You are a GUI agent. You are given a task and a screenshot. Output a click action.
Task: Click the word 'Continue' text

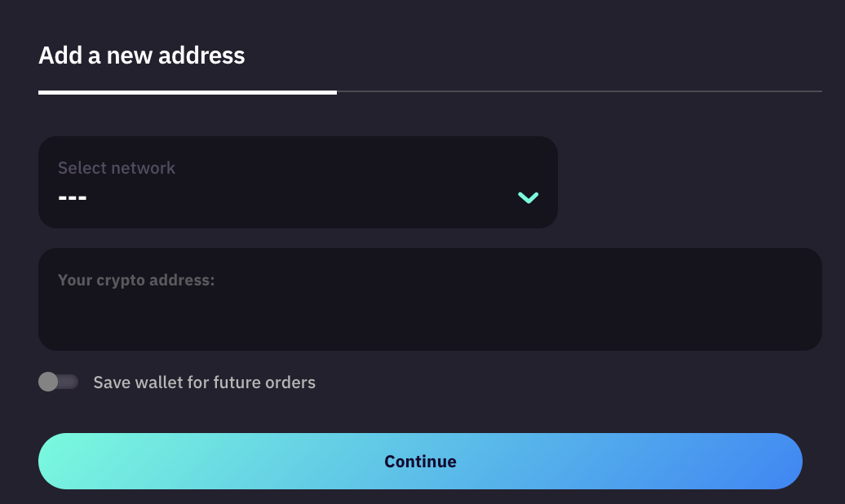[x=420, y=462]
